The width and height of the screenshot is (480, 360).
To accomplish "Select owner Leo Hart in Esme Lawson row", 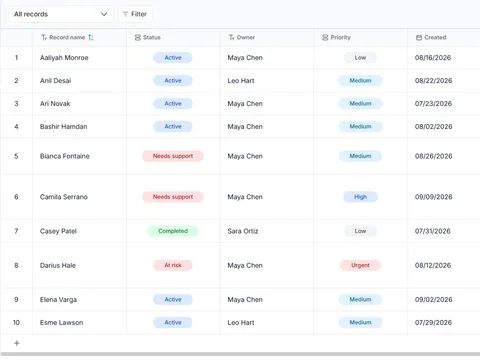I will click(x=241, y=323).
